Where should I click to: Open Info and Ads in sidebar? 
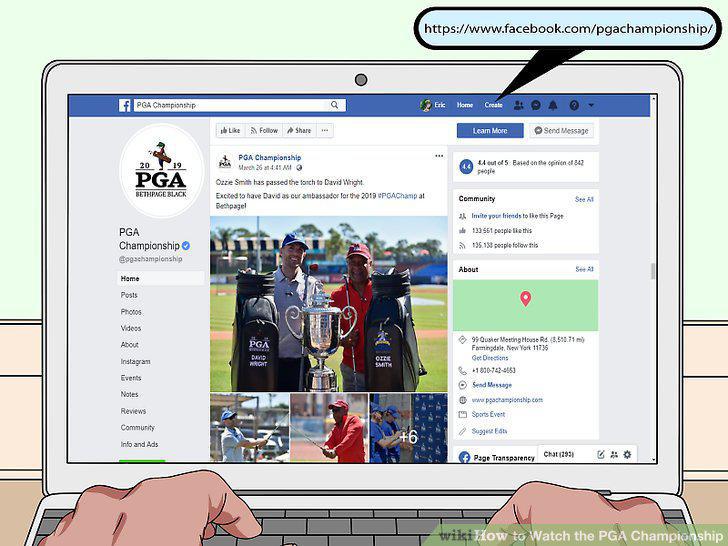tap(139, 444)
